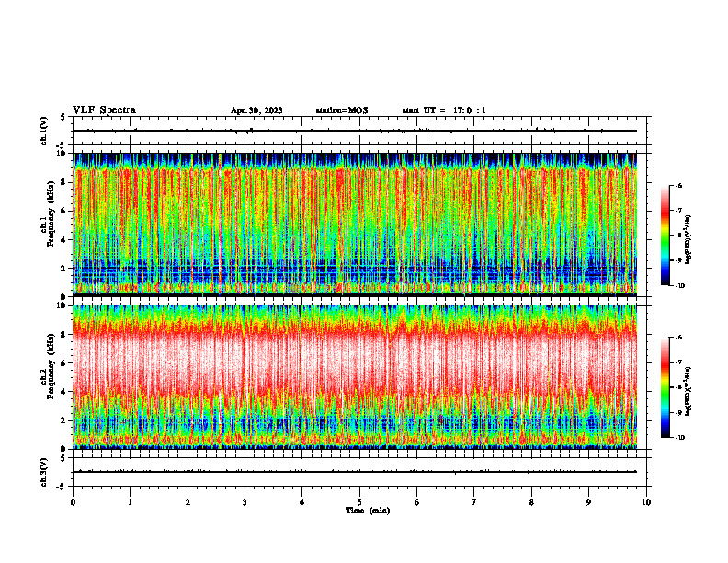Click the ch.1 color bar log(PSD) label
This screenshot has height=563, width=728.
click(688, 240)
